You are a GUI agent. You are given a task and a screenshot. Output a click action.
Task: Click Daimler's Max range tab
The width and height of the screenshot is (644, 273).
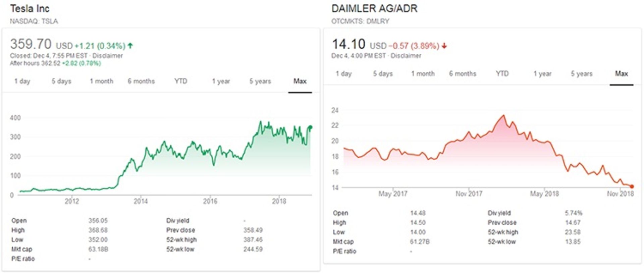621,74
